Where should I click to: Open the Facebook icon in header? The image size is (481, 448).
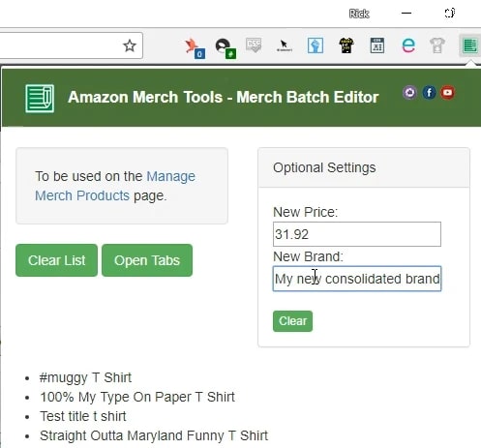pyautogui.click(x=429, y=93)
